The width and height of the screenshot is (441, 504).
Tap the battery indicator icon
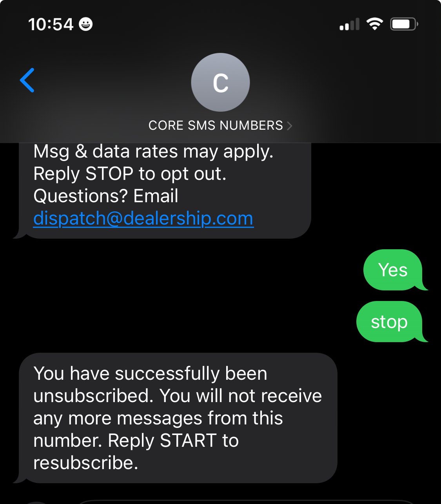pyautogui.click(x=404, y=24)
